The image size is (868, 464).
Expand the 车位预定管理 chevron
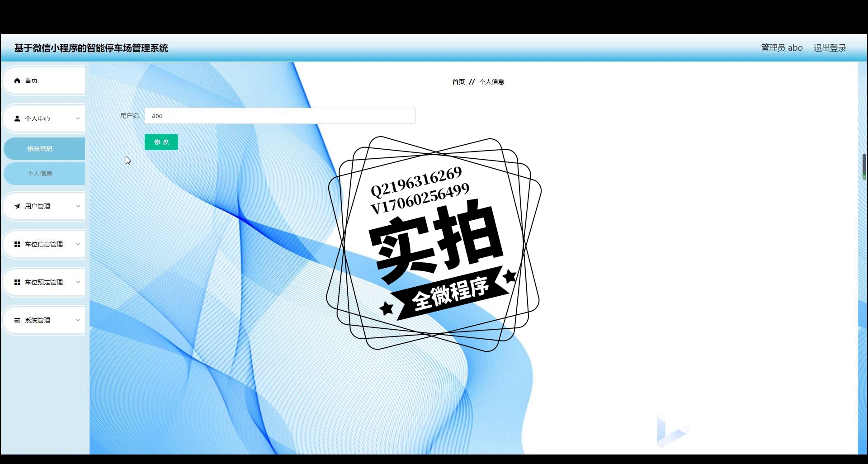click(78, 282)
